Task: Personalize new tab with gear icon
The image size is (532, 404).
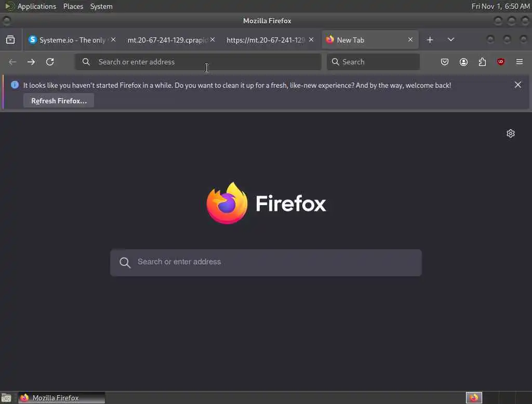Action: tap(510, 133)
